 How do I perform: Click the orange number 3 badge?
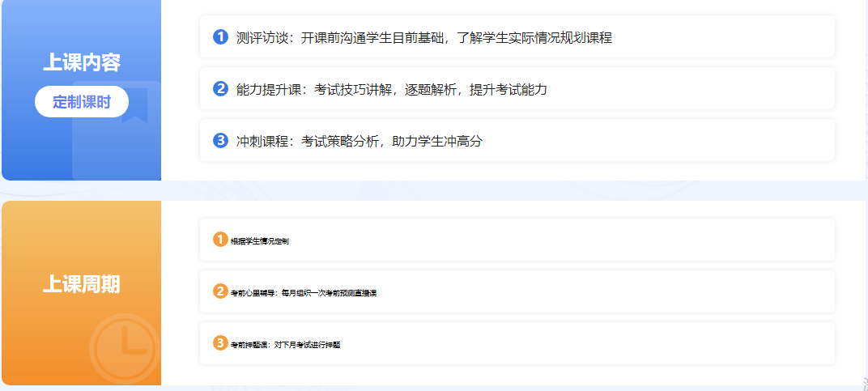(220, 343)
